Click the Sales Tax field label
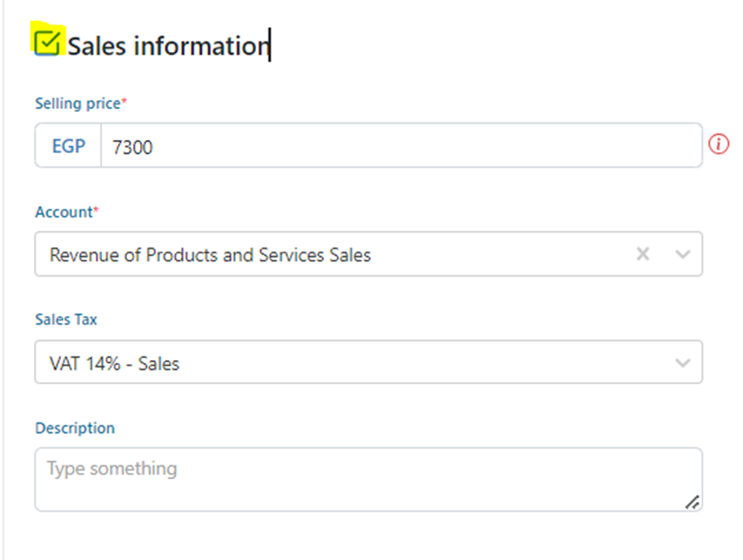 [66, 320]
